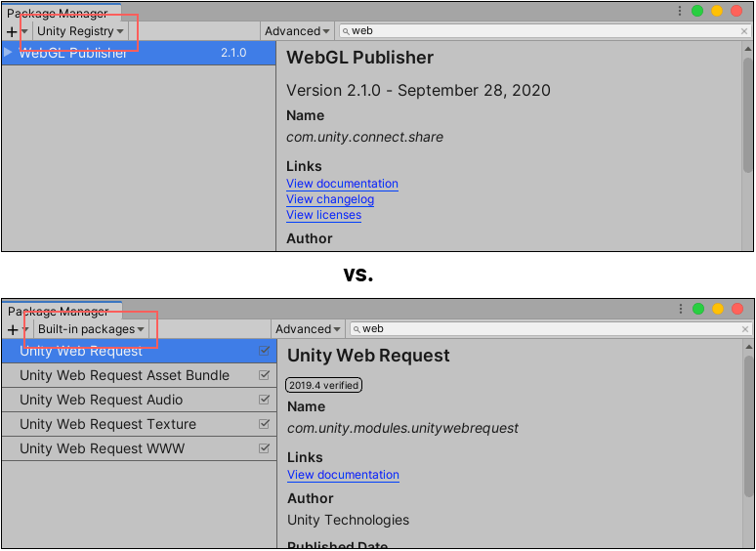Click the search magnifier icon in bottom window

click(357, 329)
